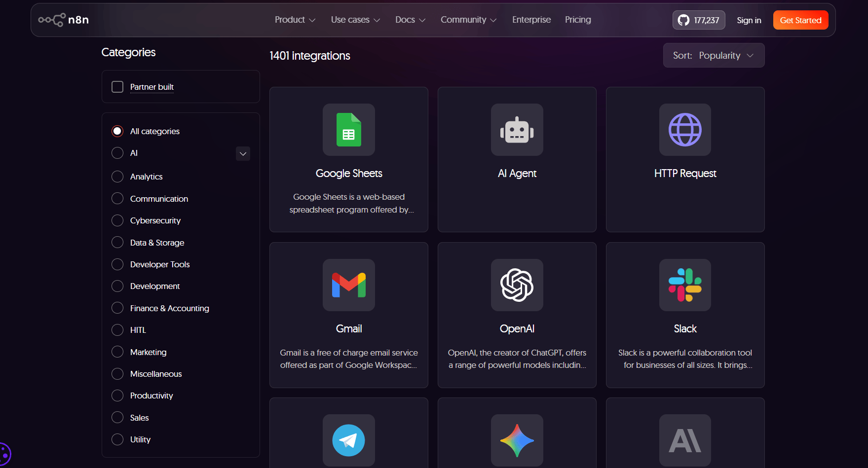
Task: Click the Partner built label text
Action: click(x=152, y=87)
